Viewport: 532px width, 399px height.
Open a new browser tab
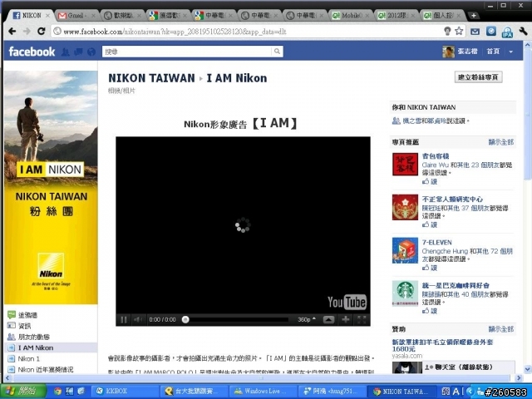(x=473, y=15)
